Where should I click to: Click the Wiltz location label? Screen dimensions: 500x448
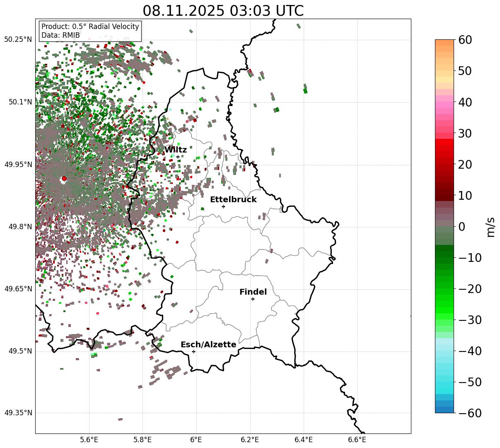(x=176, y=150)
